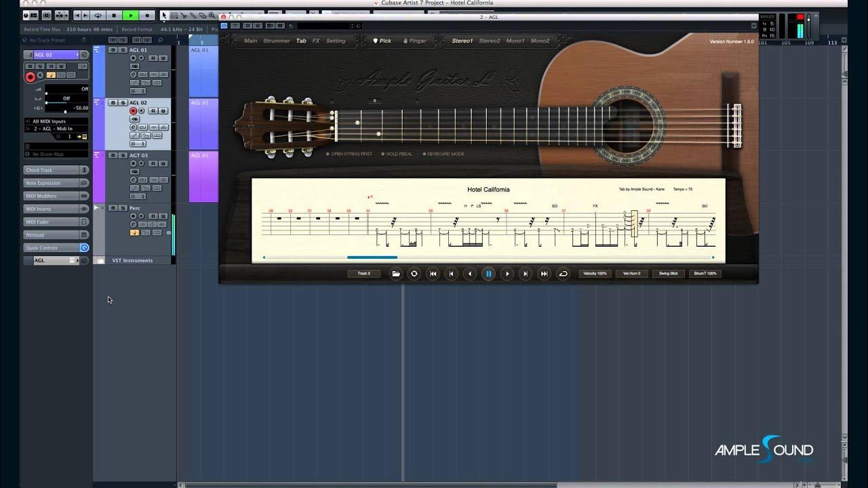Enable record on AGT 03 track

tap(133, 163)
